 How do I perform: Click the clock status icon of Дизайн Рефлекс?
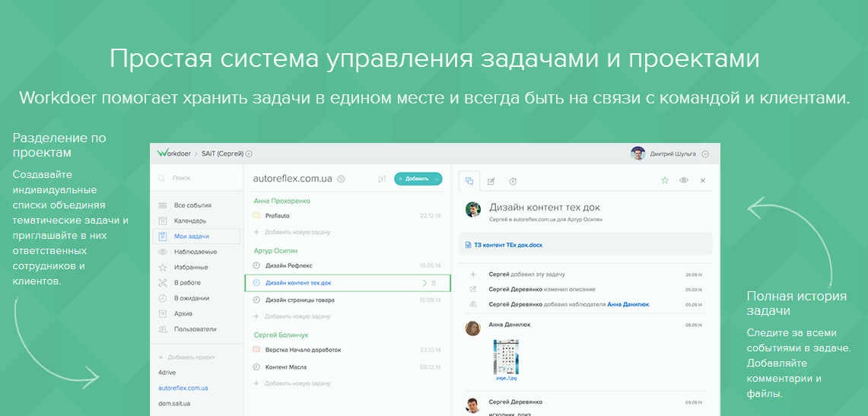tap(256, 265)
